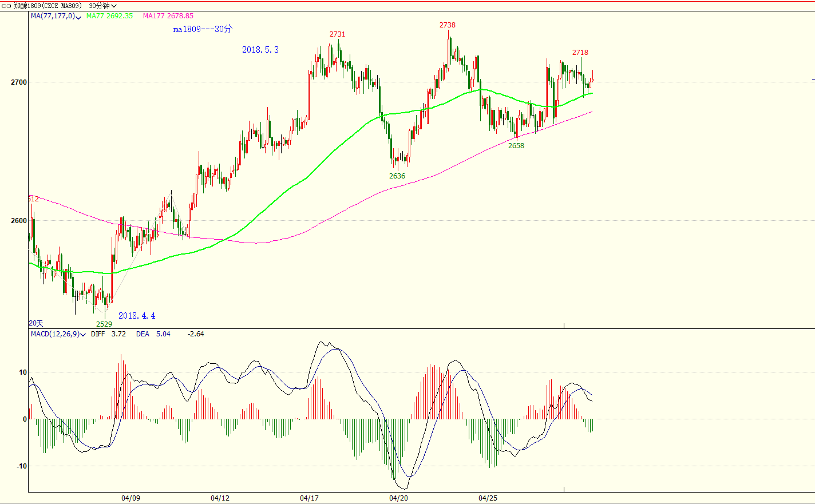Click the 2738 peak price label

click(x=448, y=25)
